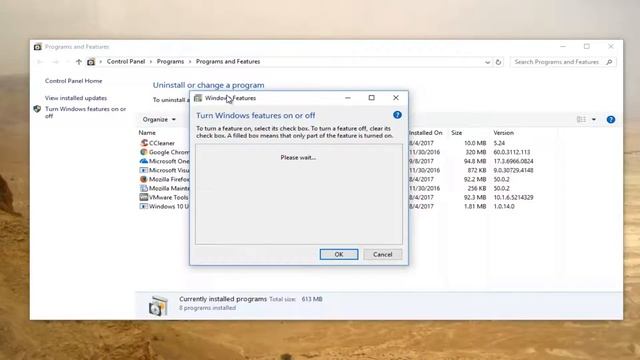Click the VMware Tools program icon
The image size is (640, 360).
tap(144, 197)
